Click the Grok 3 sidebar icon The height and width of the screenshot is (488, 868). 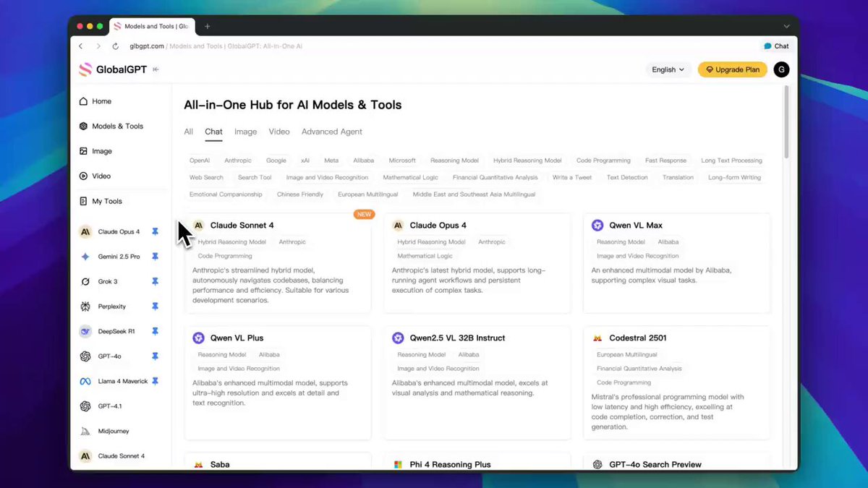(85, 281)
